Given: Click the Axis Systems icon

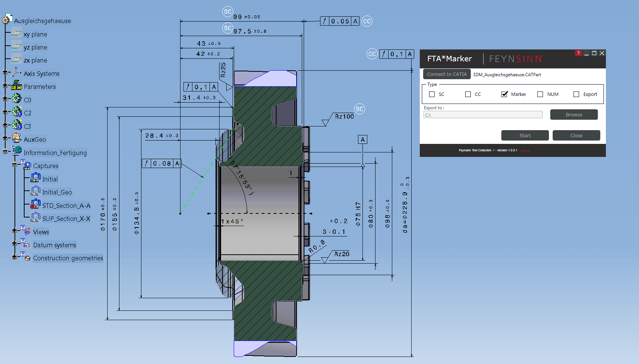Looking at the screenshot, I should point(16,73).
